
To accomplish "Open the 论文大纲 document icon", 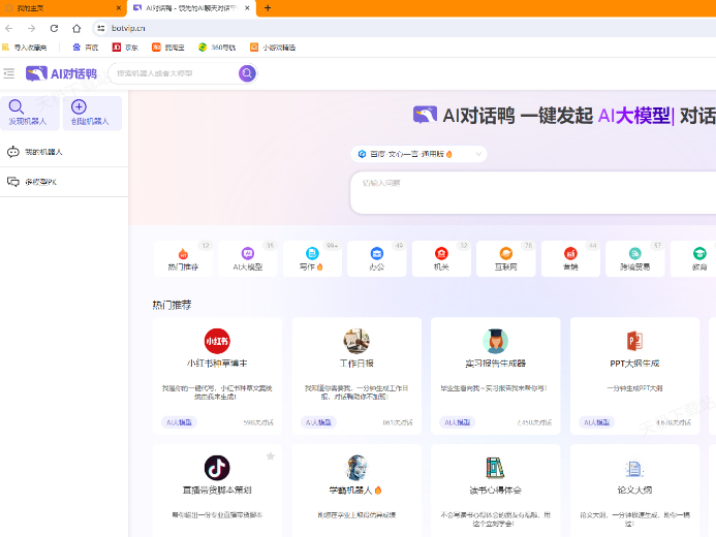I will [635, 469].
